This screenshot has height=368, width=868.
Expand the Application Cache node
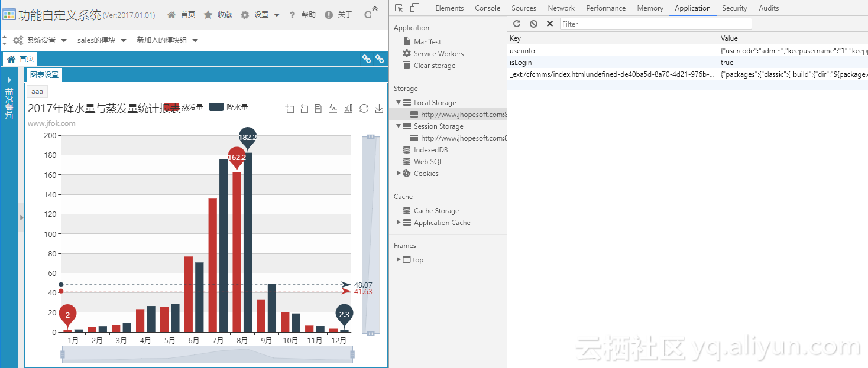coord(399,223)
